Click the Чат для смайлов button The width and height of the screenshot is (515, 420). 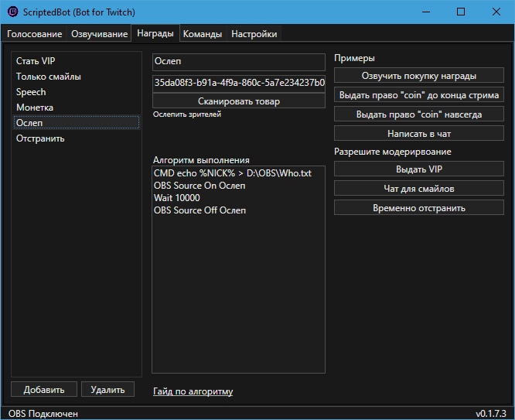point(419,188)
